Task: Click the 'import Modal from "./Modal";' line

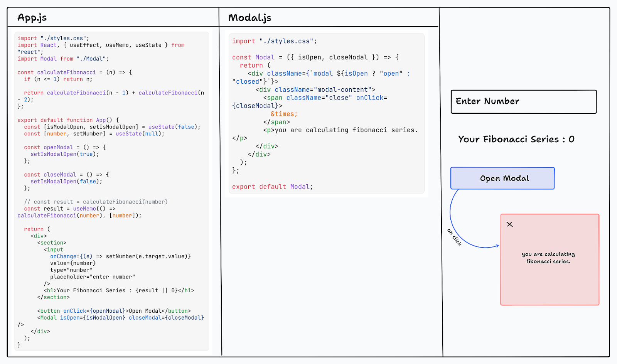Action: point(63,59)
